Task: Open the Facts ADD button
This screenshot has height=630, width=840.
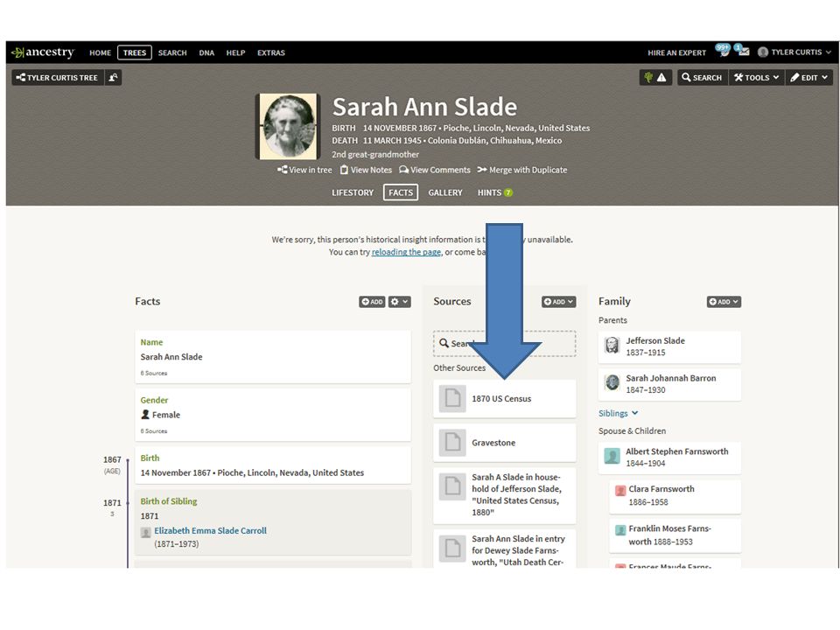Action: [372, 302]
